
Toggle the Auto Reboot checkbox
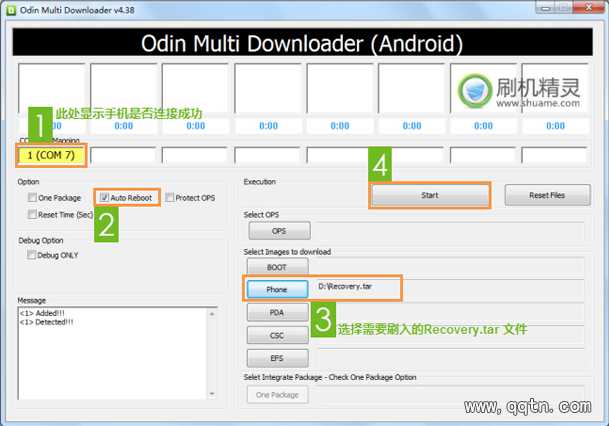[x=104, y=197]
